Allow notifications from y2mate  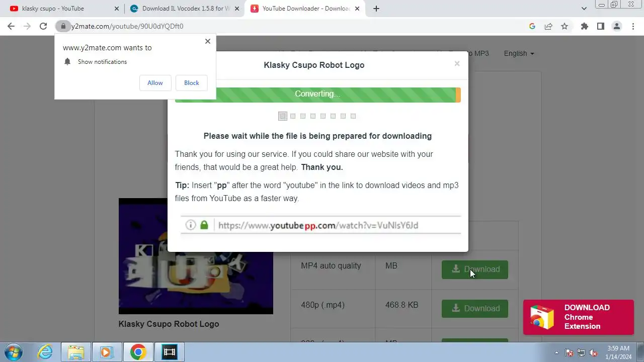coord(155,83)
